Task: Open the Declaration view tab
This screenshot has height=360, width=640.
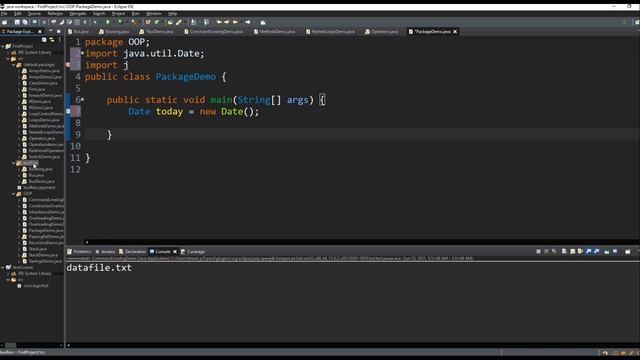Action: [x=132, y=251]
